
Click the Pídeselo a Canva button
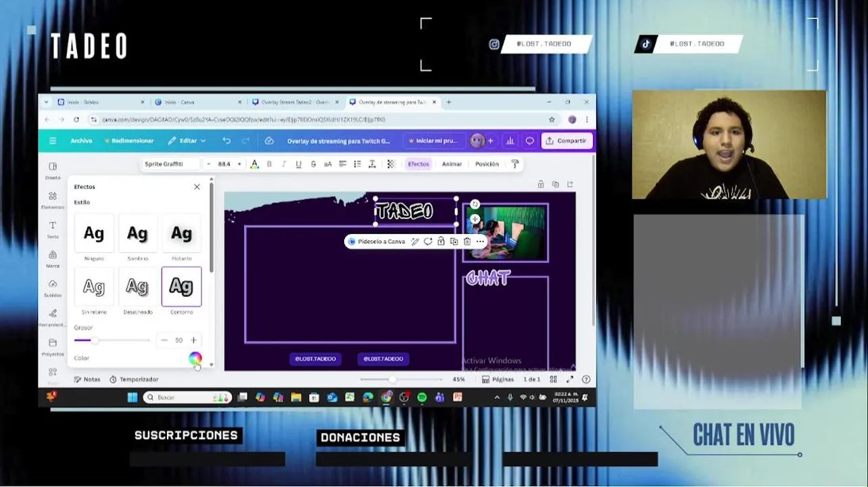tap(377, 241)
